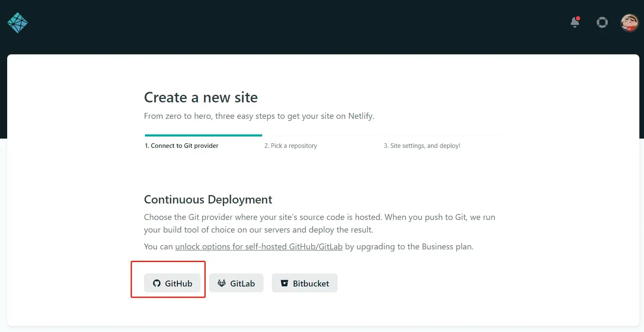Open the notifications bell
Viewport: 644px width, 332px height.
(575, 22)
